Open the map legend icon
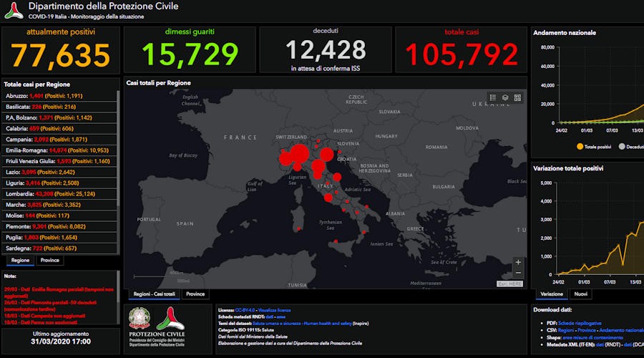Viewport: 644px width, 358px height. pyautogui.click(x=493, y=97)
